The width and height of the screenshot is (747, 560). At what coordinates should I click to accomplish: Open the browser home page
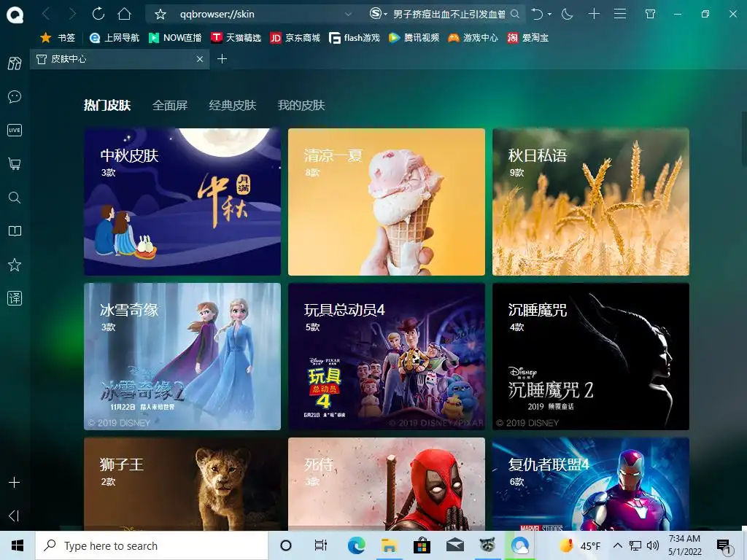124,14
